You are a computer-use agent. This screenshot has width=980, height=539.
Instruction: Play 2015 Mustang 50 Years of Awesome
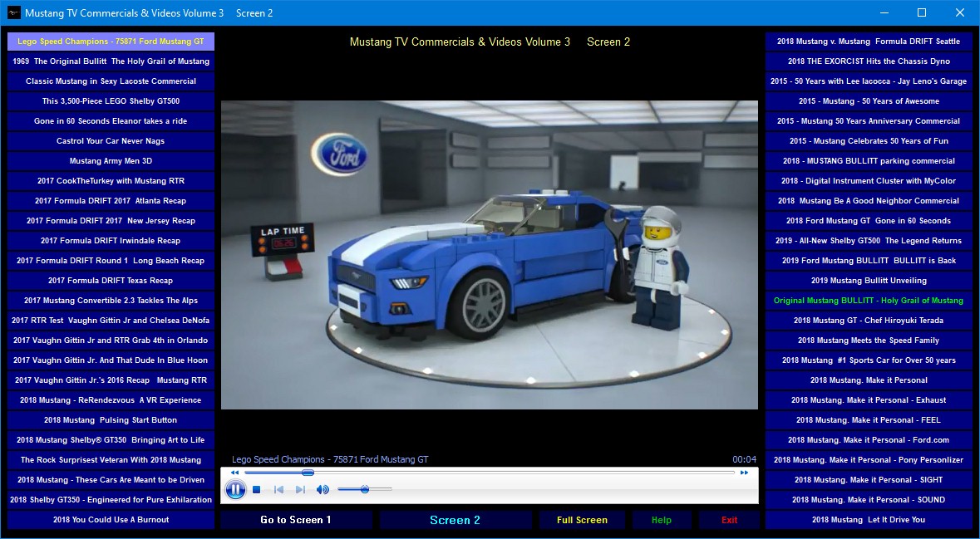tap(869, 101)
